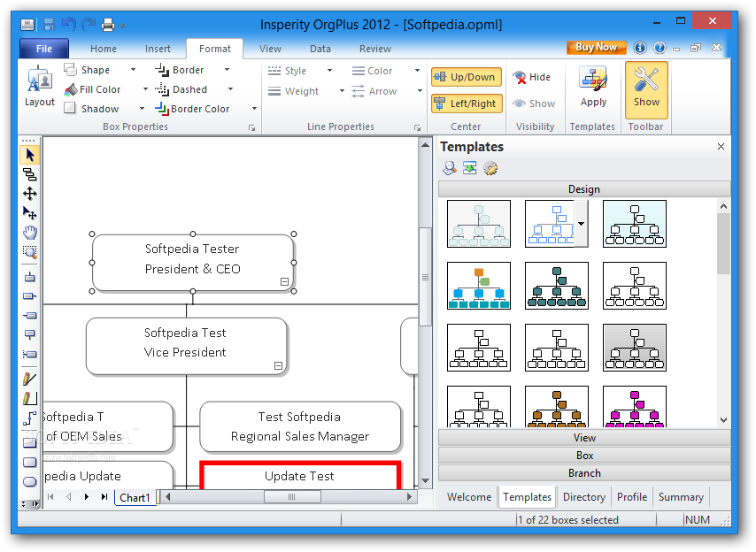Switch to the Home ribbon tab
756x552 pixels.
[104, 49]
